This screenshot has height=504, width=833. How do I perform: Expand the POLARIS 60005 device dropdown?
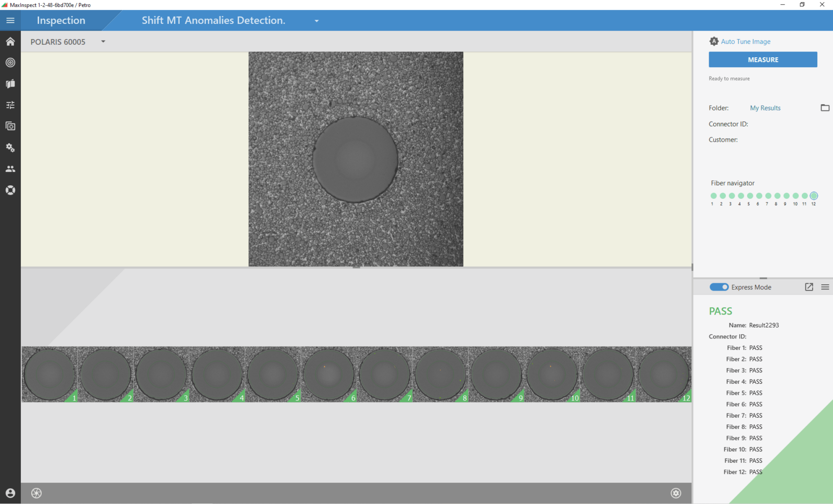103,42
